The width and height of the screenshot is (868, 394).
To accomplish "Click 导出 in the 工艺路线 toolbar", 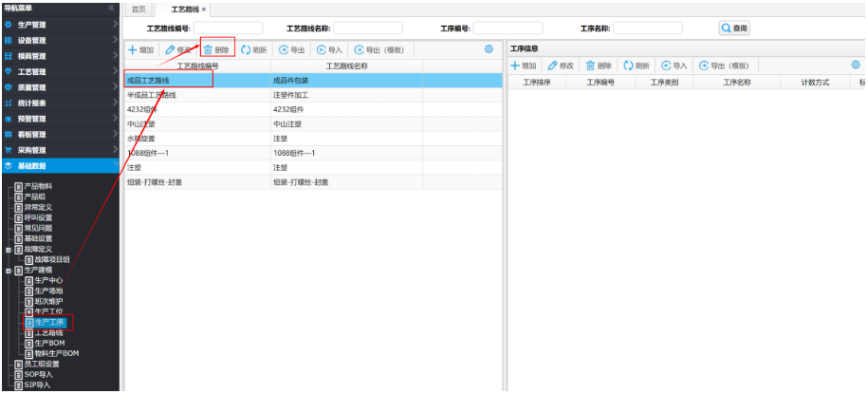I will coord(292,50).
